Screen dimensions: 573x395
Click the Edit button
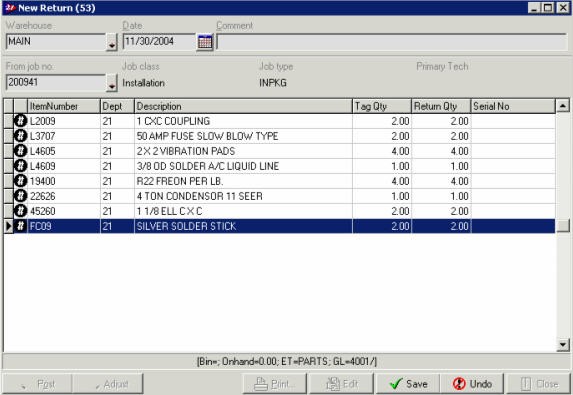342,384
